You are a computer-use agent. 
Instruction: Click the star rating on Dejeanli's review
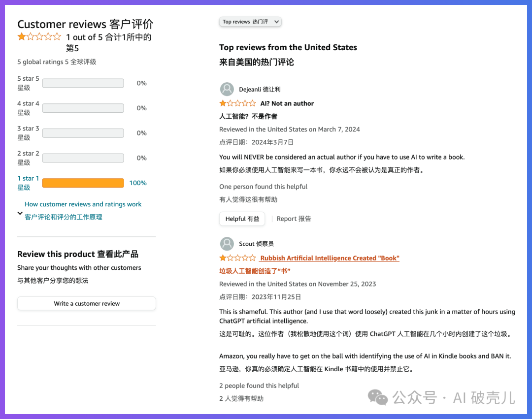(x=237, y=103)
